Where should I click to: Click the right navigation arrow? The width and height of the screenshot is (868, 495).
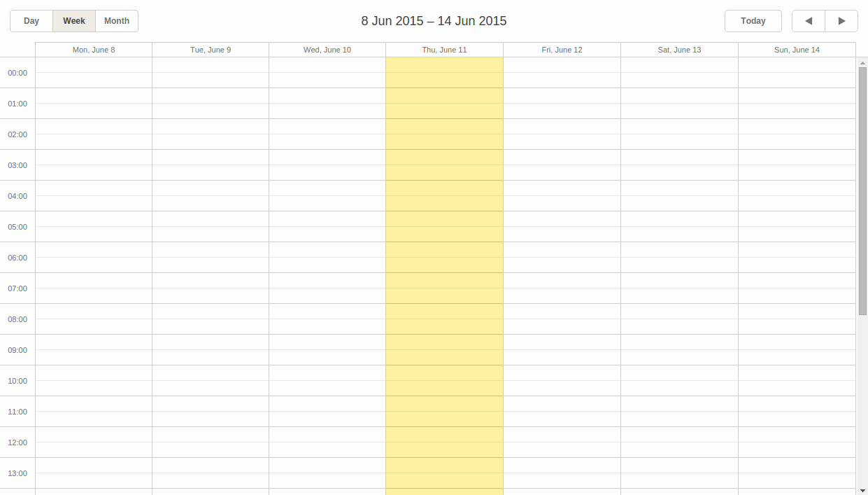(x=841, y=21)
